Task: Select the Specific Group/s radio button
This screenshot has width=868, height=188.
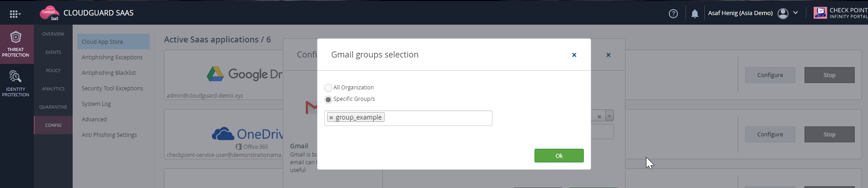Action: [x=328, y=99]
